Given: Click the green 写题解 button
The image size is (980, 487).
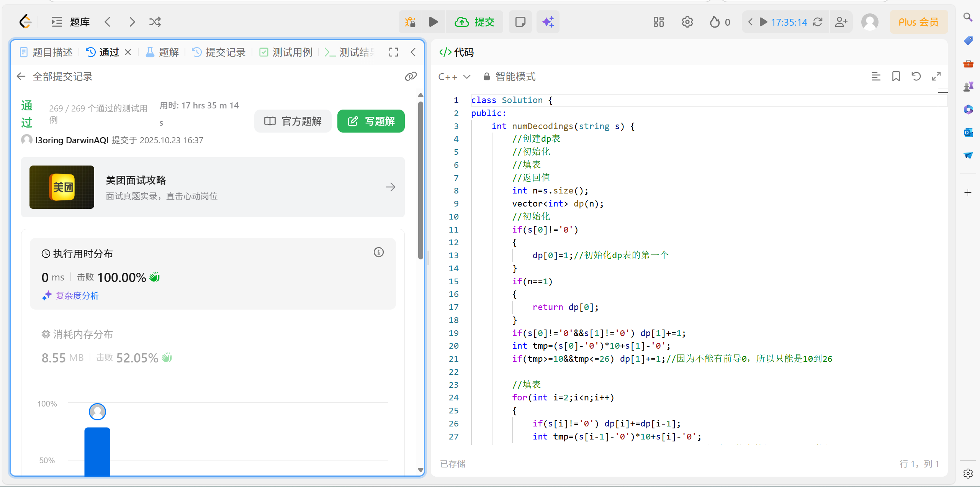Looking at the screenshot, I should (371, 121).
